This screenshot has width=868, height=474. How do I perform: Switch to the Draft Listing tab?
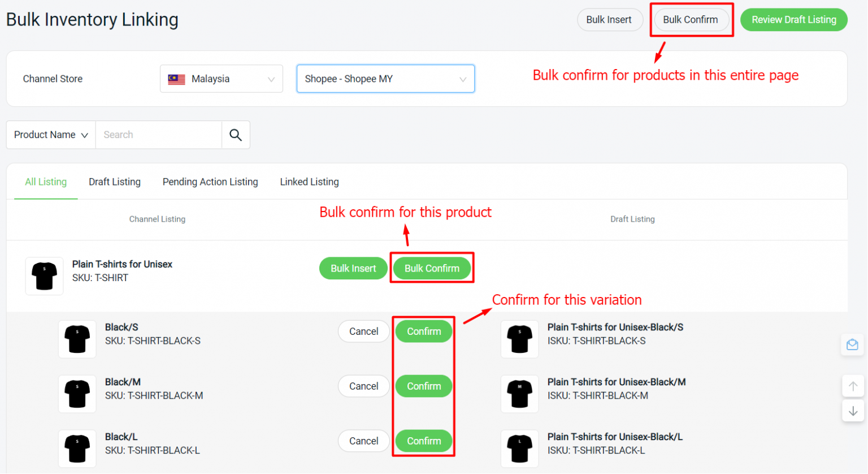(114, 182)
